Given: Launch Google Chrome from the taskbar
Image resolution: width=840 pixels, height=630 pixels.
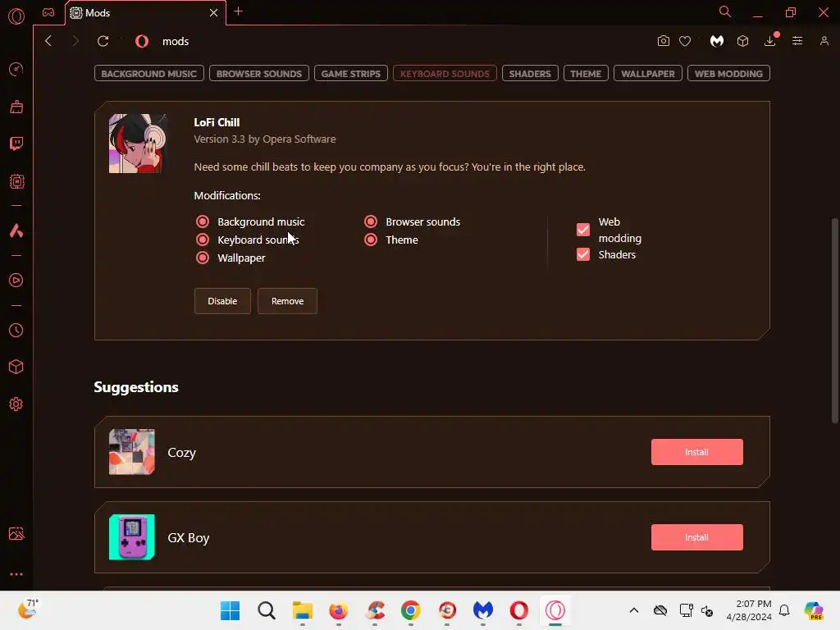Looking at the screenshot, I should coord(411,610).
